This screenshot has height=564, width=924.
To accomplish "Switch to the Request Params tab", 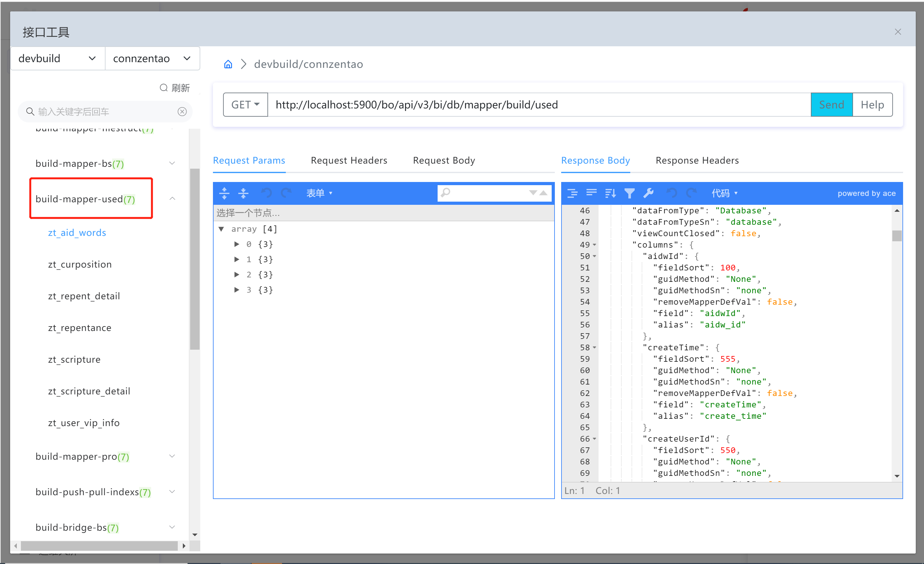I will [x=249, y=161].
